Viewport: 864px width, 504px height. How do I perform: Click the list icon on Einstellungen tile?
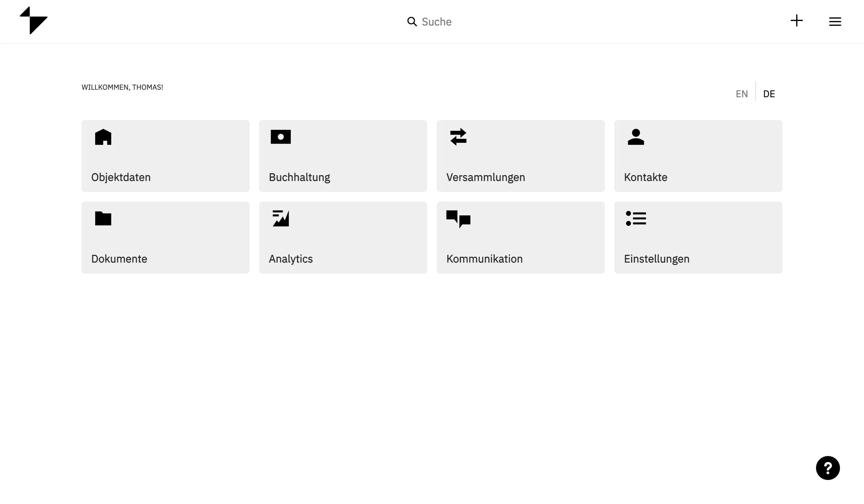pyautogui.click(x=636, y=218)
